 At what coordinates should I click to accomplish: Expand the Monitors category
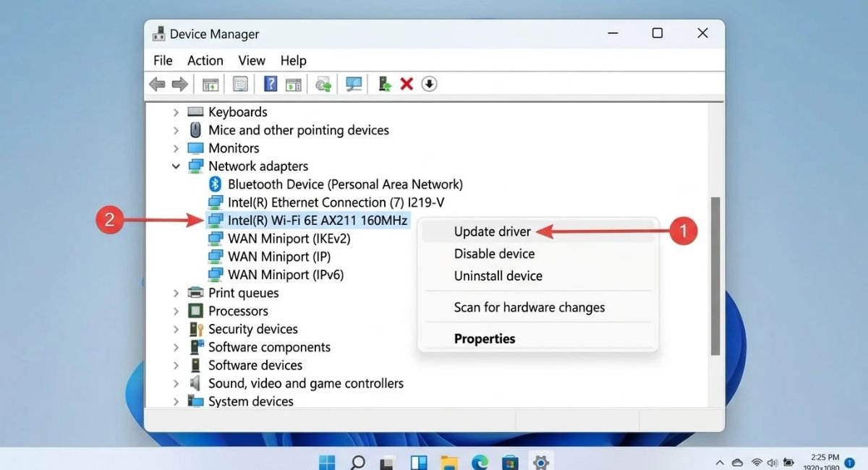tap(176, 148)
